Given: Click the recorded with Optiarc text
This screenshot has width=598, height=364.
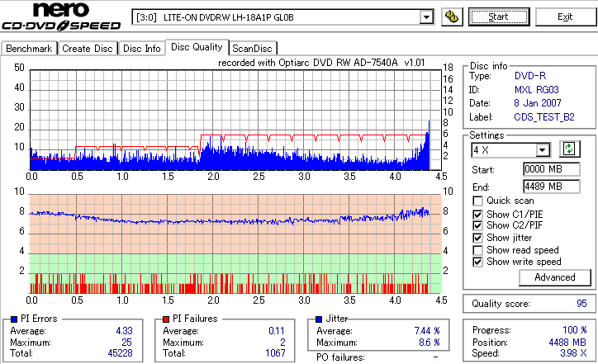Looking at the screenshot, I should pos(321,63).
